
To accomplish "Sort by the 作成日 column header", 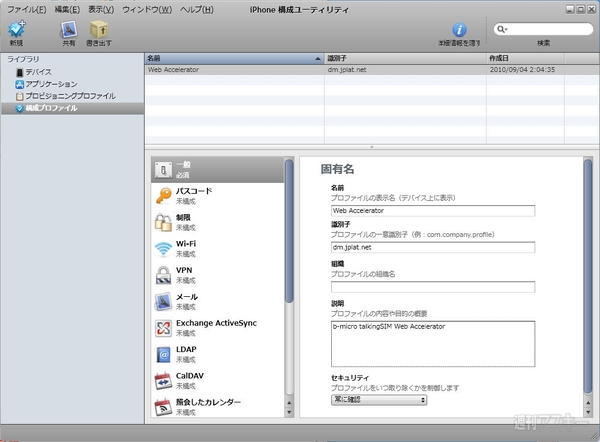I will click(x=525, y=59).
